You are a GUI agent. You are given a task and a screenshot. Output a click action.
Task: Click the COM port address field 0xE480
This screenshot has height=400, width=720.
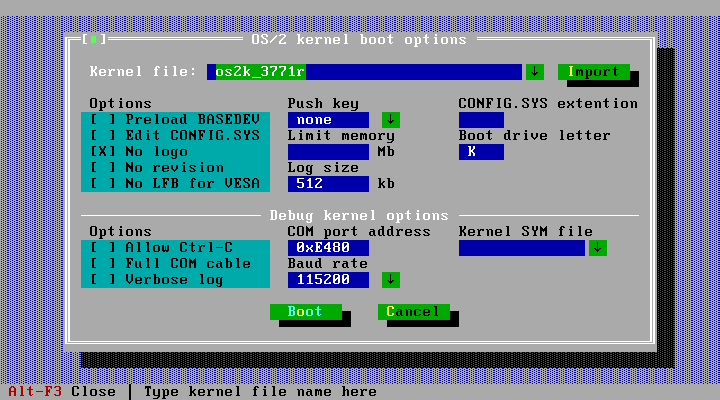point(328,248)
